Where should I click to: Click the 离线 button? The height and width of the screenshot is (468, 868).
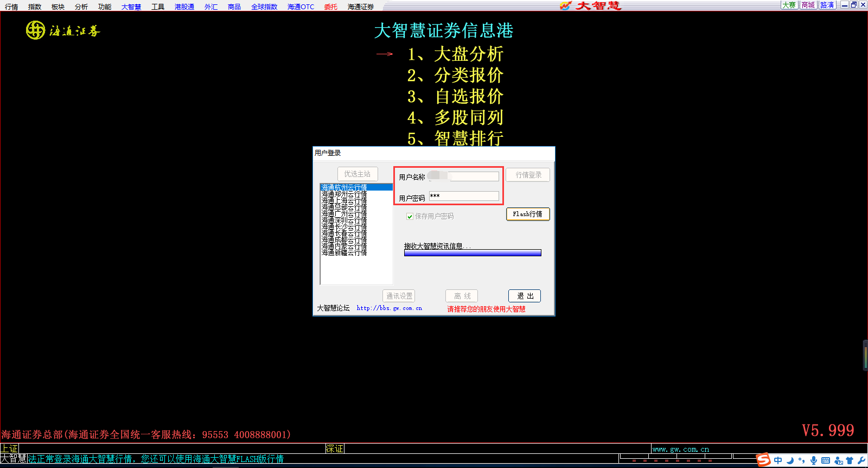[x=462, y=296]
